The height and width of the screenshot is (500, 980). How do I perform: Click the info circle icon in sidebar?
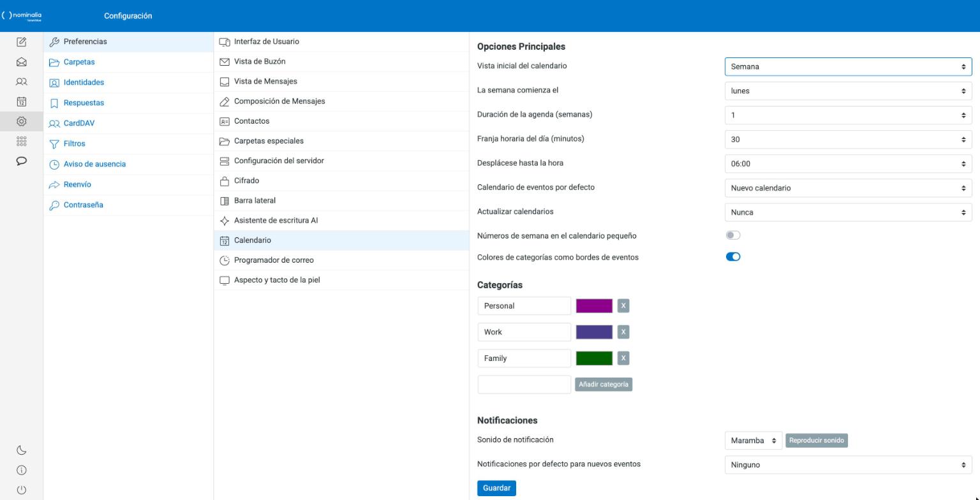pos(21,470)
